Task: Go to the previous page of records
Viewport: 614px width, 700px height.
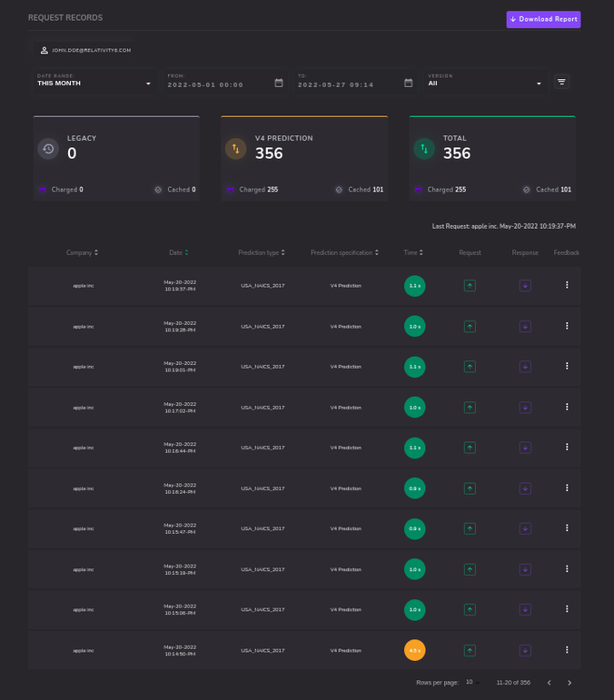Action: (x=550, y=683)
